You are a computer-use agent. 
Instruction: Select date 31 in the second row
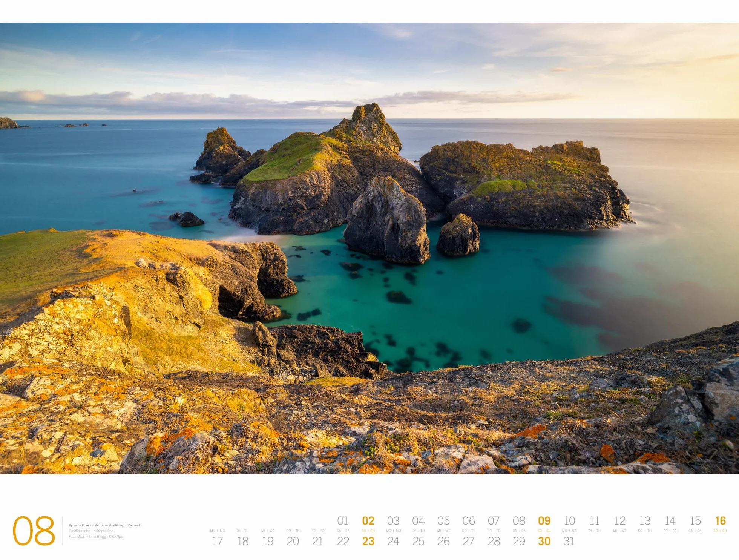point(569,541)
